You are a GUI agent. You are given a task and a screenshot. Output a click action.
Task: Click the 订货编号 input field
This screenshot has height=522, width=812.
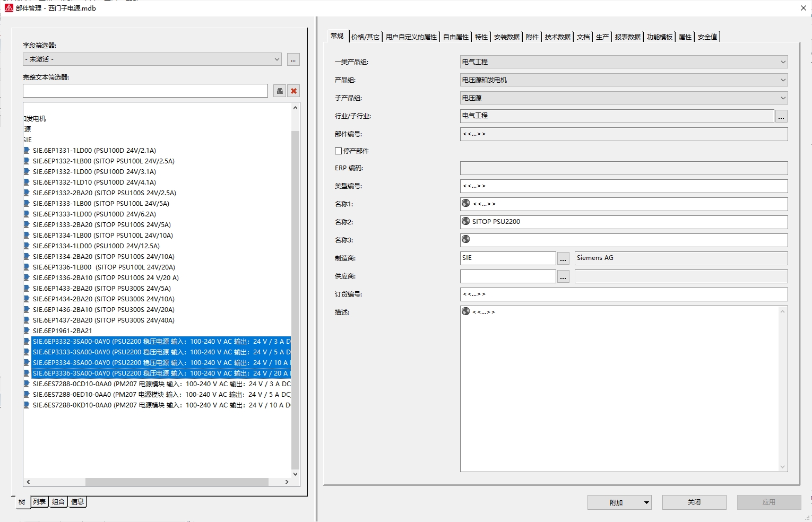coord(624,294)
